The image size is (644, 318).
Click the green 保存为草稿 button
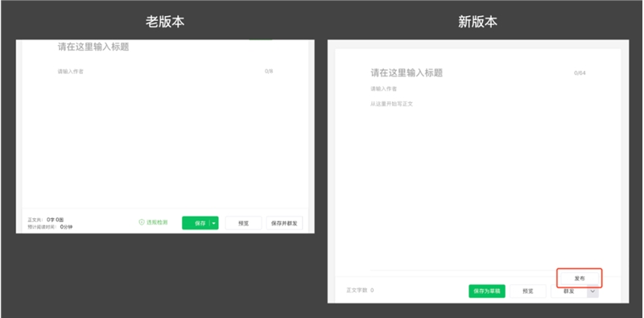click(487, 291)
